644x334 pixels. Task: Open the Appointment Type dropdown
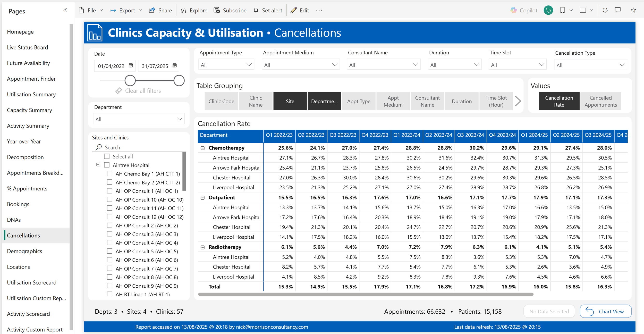point(226,65)
